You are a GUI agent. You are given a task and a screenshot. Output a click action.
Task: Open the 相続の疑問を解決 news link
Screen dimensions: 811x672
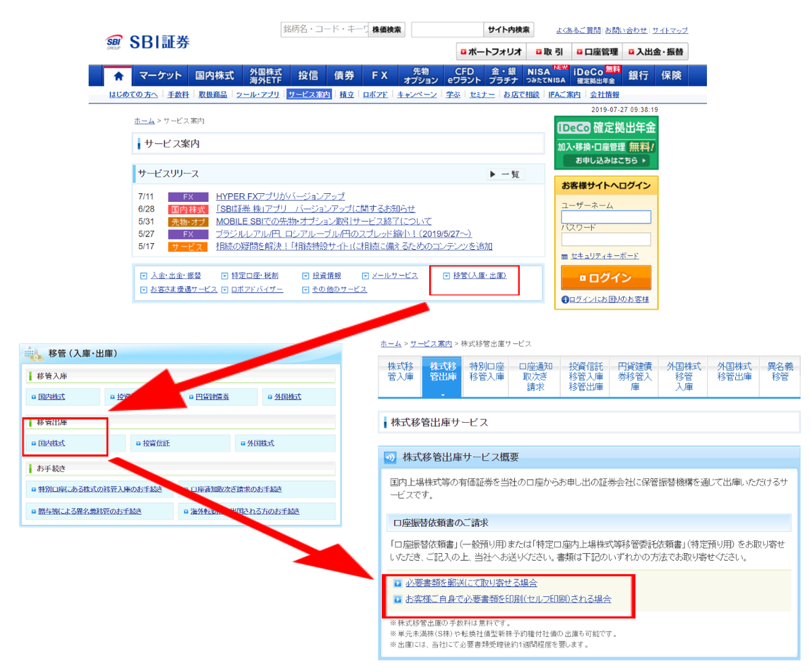click(354, 247)
